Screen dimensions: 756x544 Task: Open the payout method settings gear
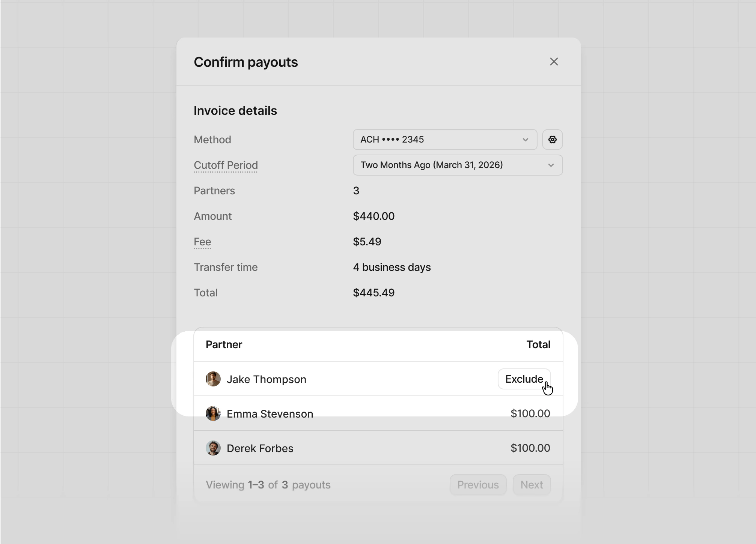(x=552, y=140)
